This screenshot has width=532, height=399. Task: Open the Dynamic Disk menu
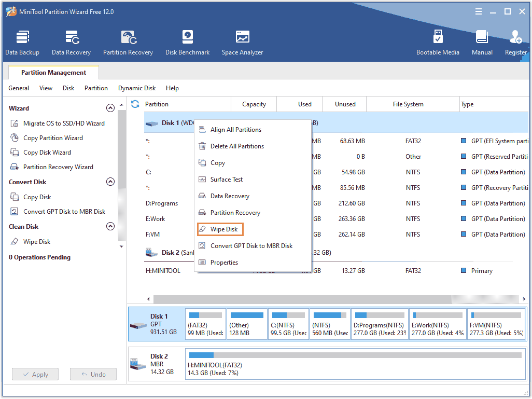click(137, 88)
